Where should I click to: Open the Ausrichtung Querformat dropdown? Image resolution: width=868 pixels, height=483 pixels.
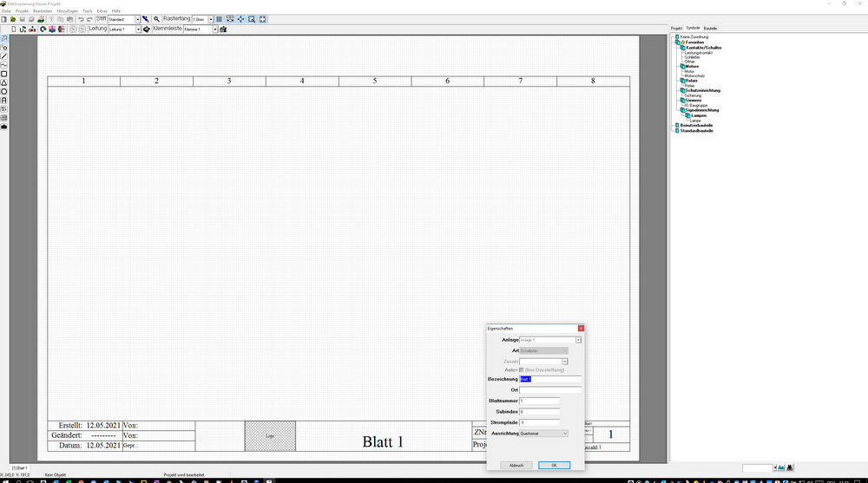[565, 433]
